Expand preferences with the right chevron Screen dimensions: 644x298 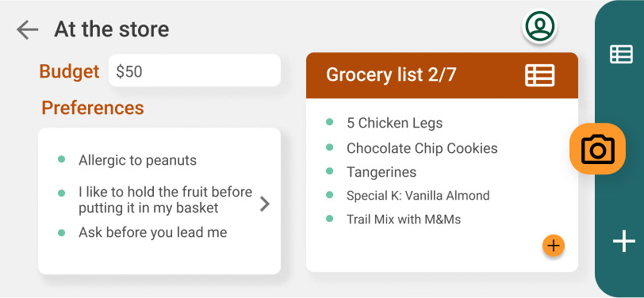click(x=265, y=204)
